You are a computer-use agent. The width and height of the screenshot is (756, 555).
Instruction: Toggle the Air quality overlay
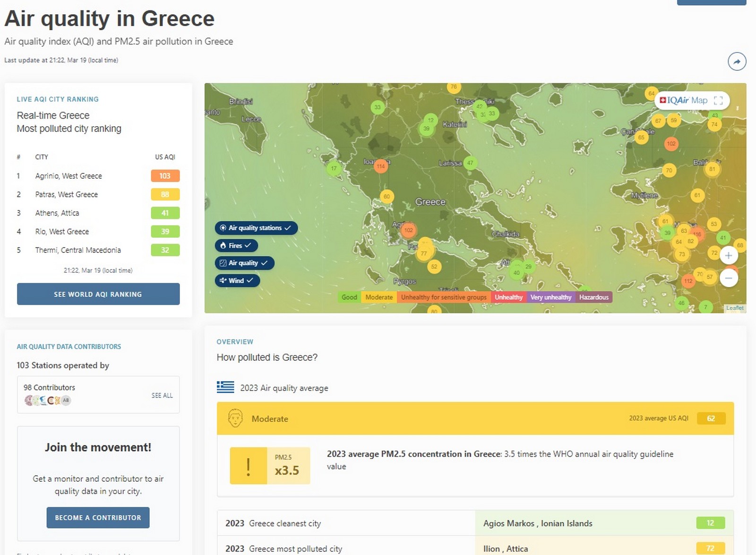pyautogui.click(x=244, y=263)
